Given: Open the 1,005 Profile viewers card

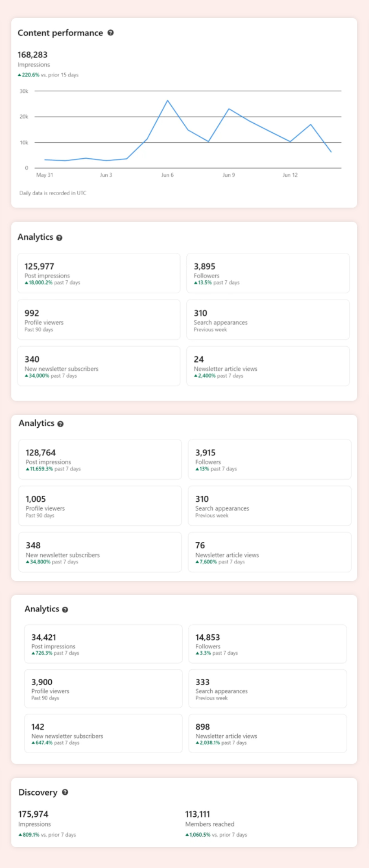Looking at the screenshot, I should 100,506.
